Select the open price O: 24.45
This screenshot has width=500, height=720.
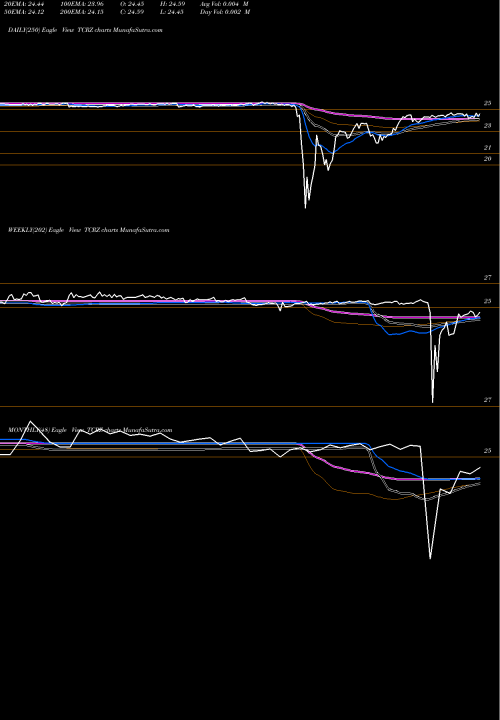pos(132,4)
